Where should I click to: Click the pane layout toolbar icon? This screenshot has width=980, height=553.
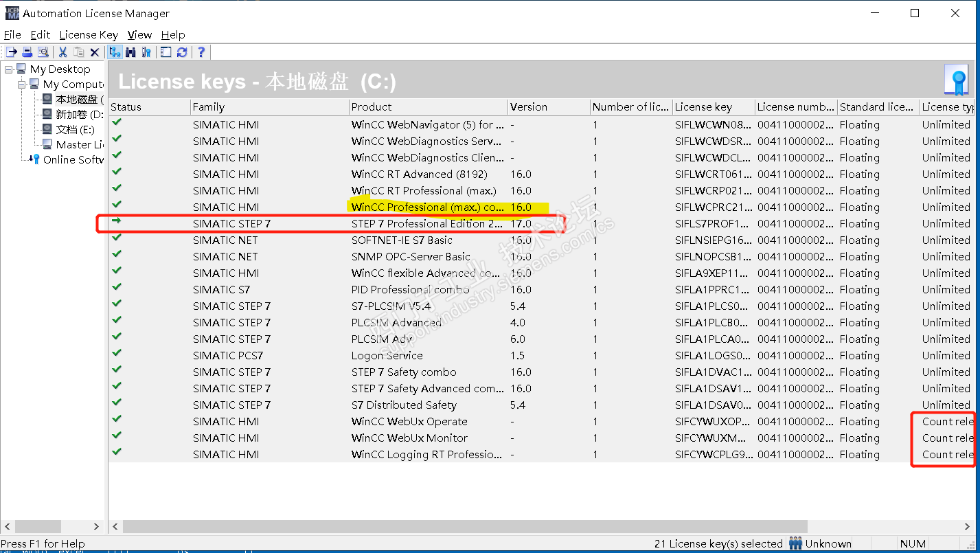pyautogui.click(x=166, y=52)
